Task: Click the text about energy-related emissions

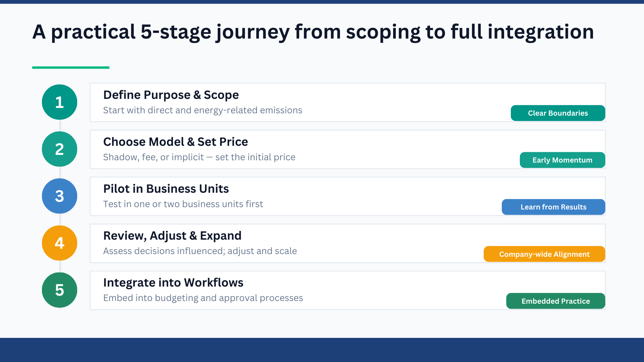Action: click(x=203, y=110)
